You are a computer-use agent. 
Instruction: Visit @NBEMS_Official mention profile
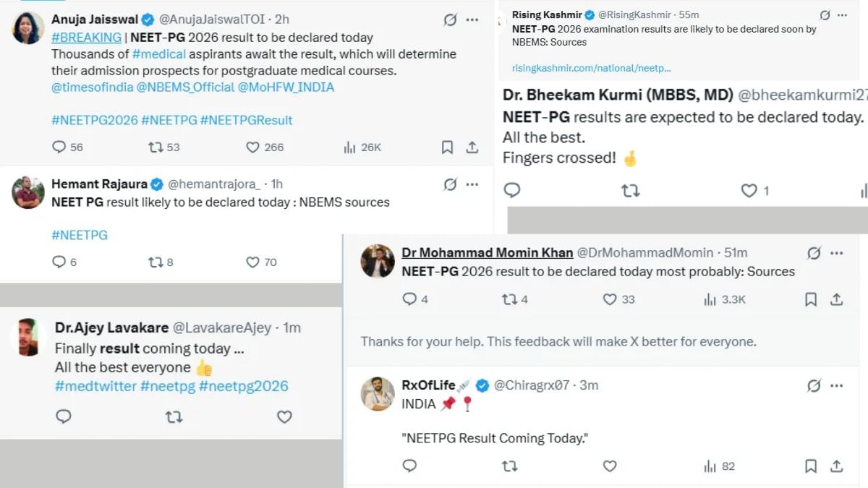pos(186,87)
